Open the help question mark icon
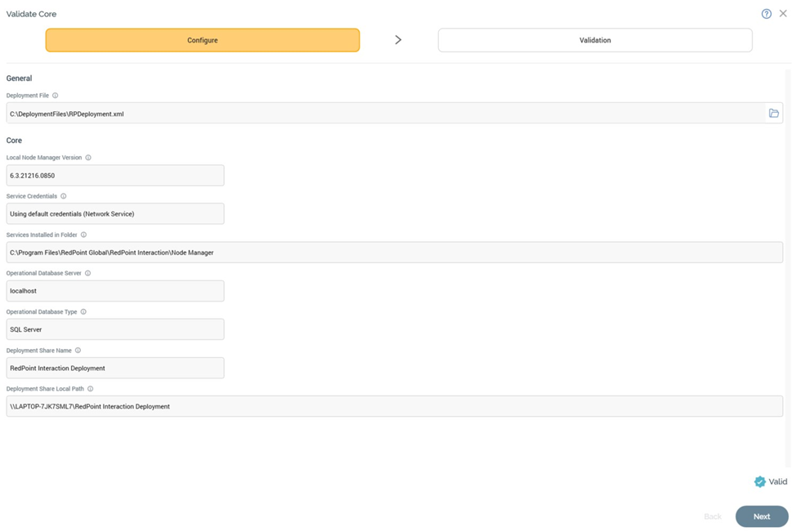 click(766, 14)
